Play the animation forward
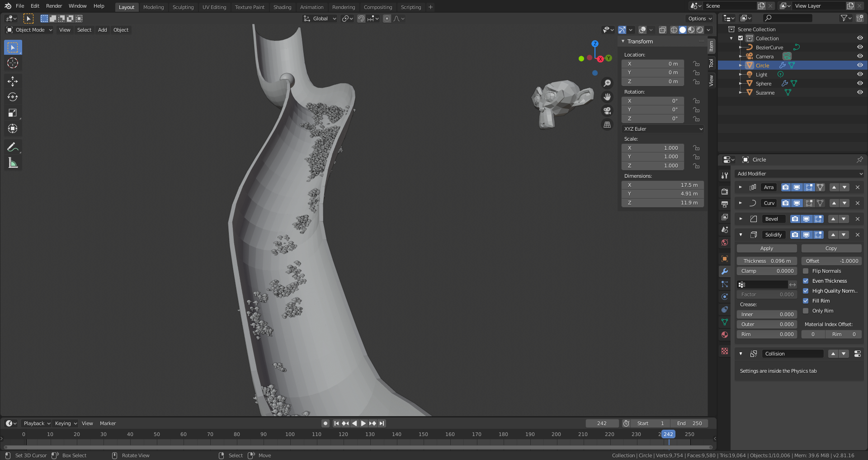Image resolution: width=868 pixels, height=460 pixels. pos(363,423)
